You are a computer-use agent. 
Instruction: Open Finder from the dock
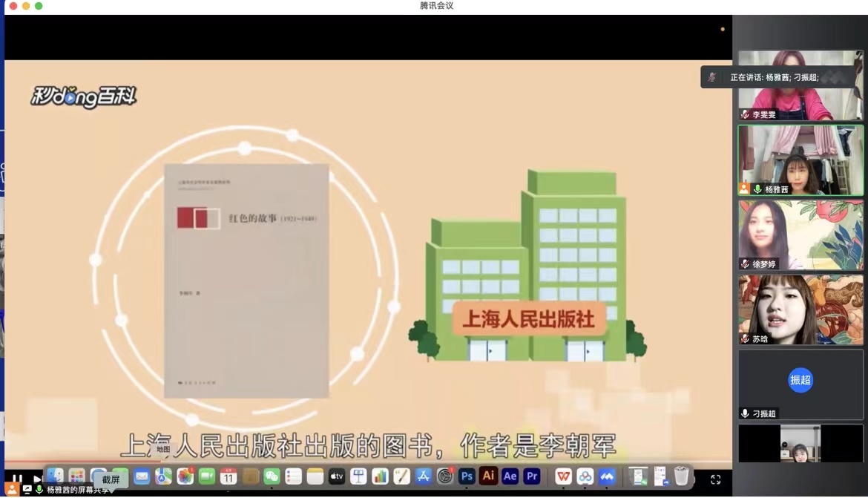click(55, 476)
